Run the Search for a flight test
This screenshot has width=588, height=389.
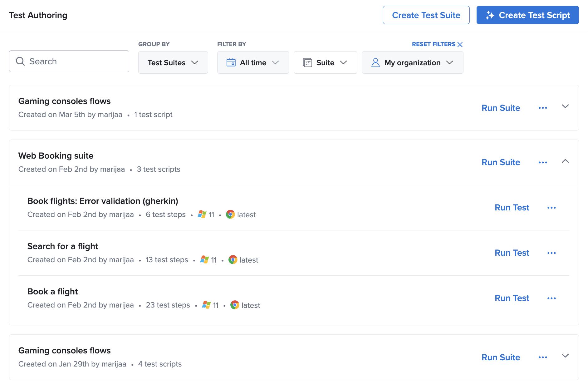coord(512,253)
